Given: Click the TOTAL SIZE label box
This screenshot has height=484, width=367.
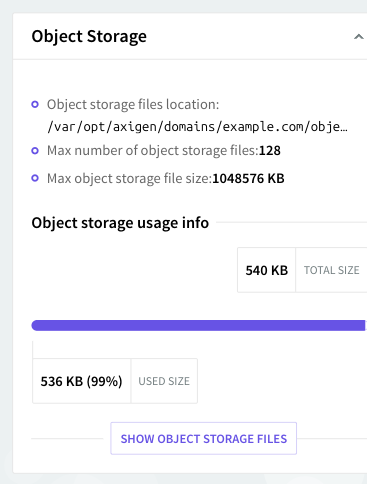Looking at the screenshot, I should click(x=331, y=270).
